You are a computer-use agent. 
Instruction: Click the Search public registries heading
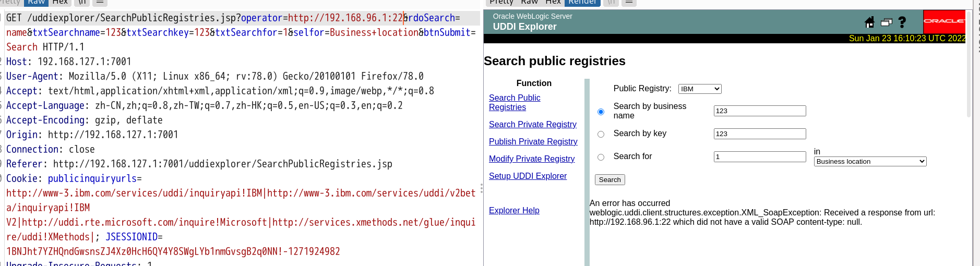tap(555, 61)
